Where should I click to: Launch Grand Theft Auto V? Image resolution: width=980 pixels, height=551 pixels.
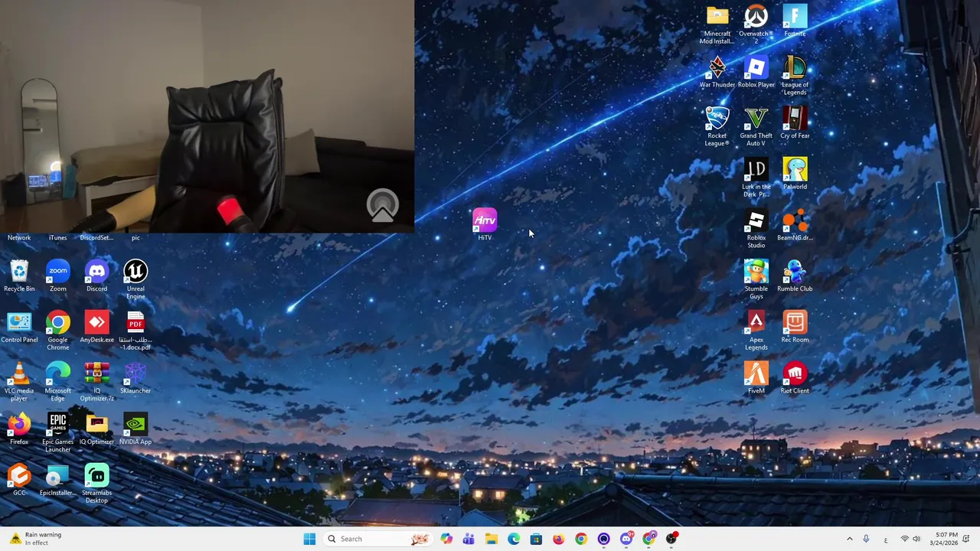(756, 127)
